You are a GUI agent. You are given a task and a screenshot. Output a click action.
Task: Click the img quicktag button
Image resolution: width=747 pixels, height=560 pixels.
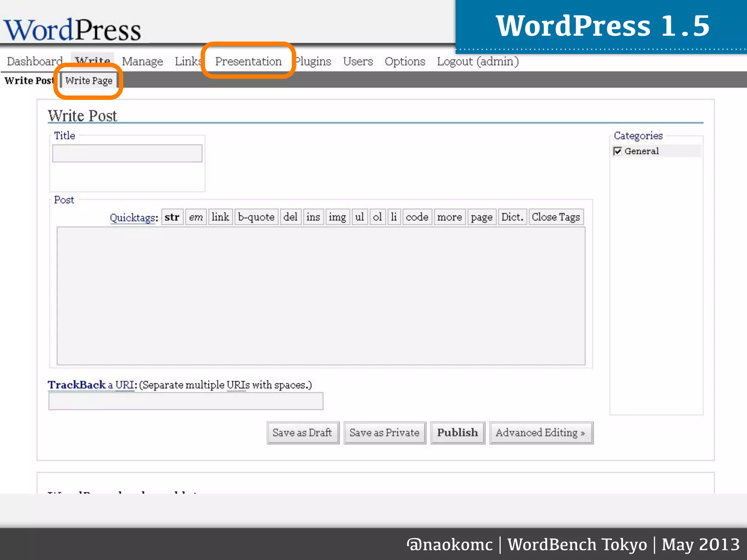pyautogui.click(x=337, y=217)
